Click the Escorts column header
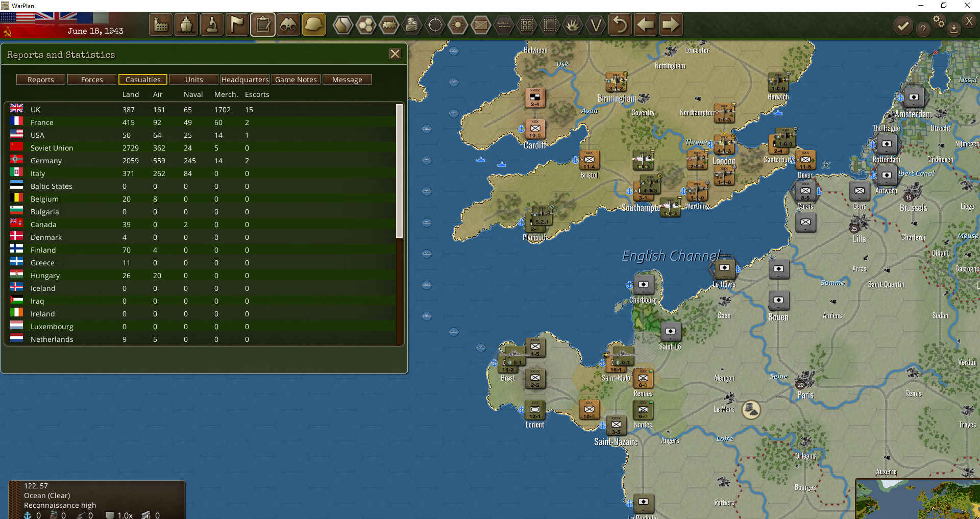Screen dimensions: 980x519 pyautogui.click(x=257, y=94)
